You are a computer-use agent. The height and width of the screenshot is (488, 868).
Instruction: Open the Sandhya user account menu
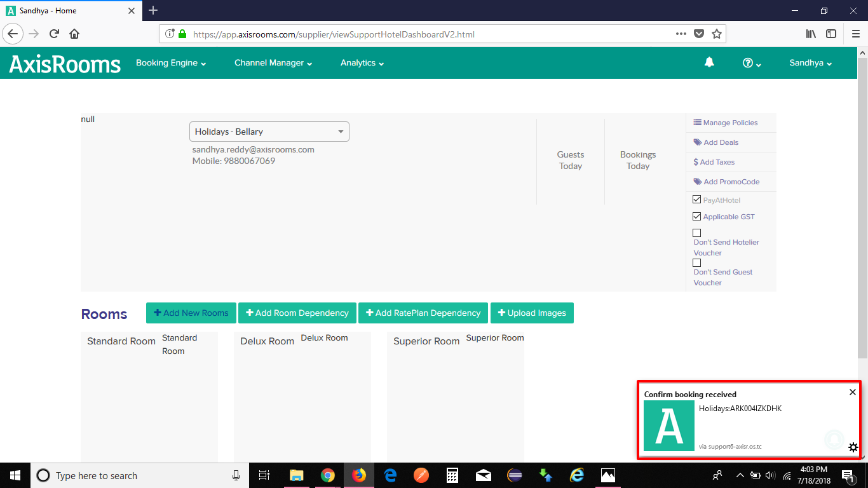pyautogui.click(x=811, y=63)
